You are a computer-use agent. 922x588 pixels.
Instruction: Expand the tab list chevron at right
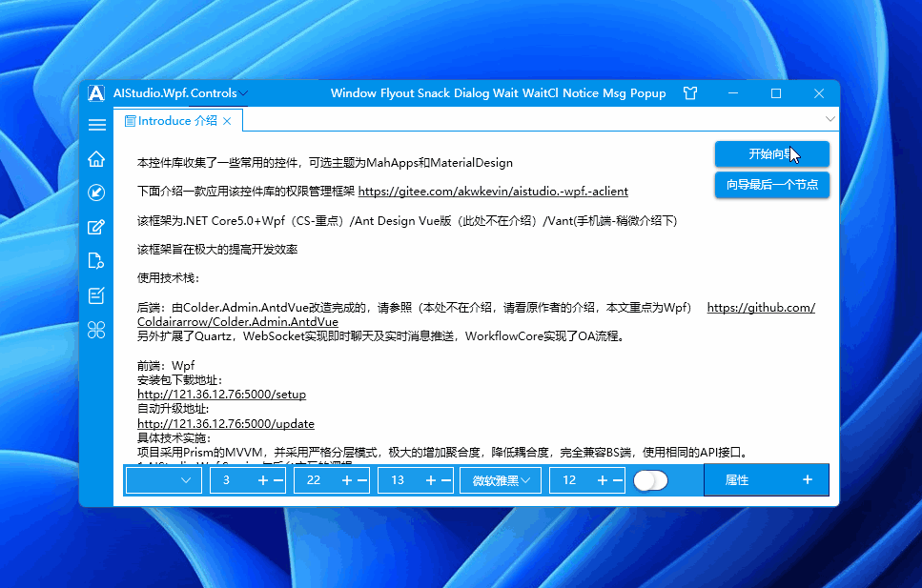point(830,119)
